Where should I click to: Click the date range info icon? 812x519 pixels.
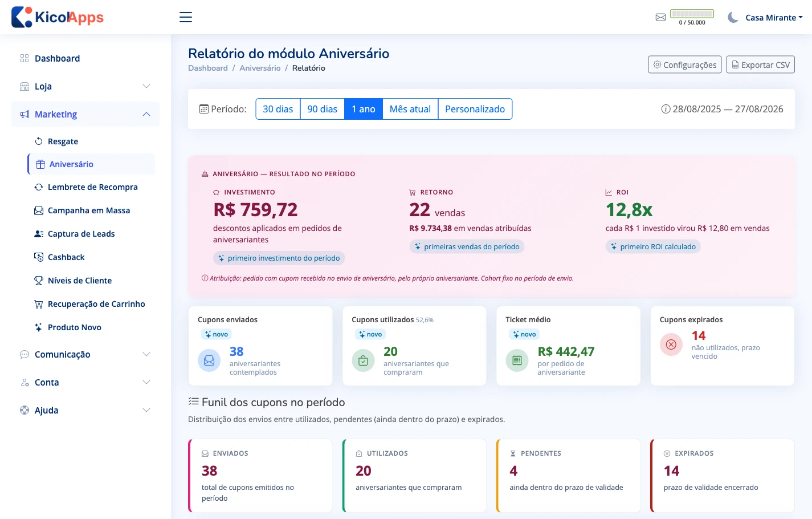pyautogui.click(x=666, y=109)
